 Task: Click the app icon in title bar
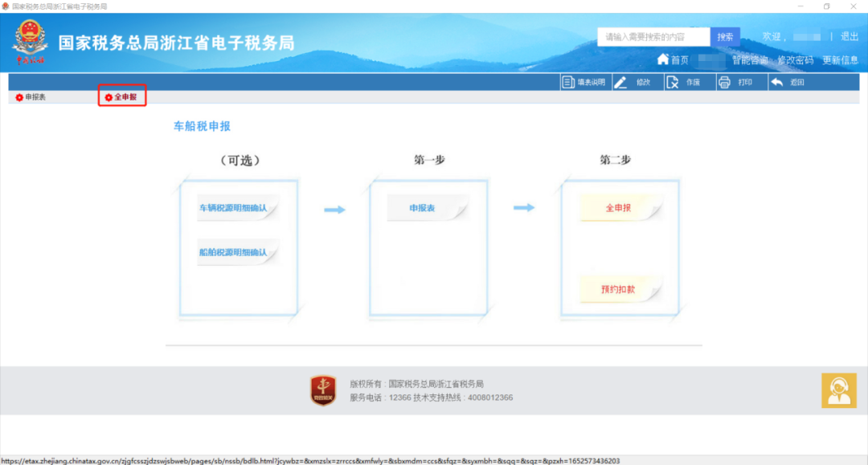(6, 6)
